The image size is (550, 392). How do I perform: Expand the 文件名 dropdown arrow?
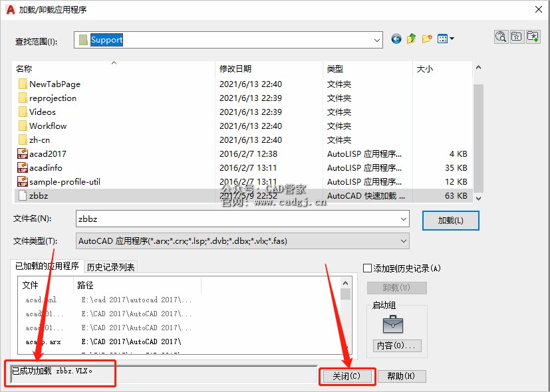coord(404,219)
